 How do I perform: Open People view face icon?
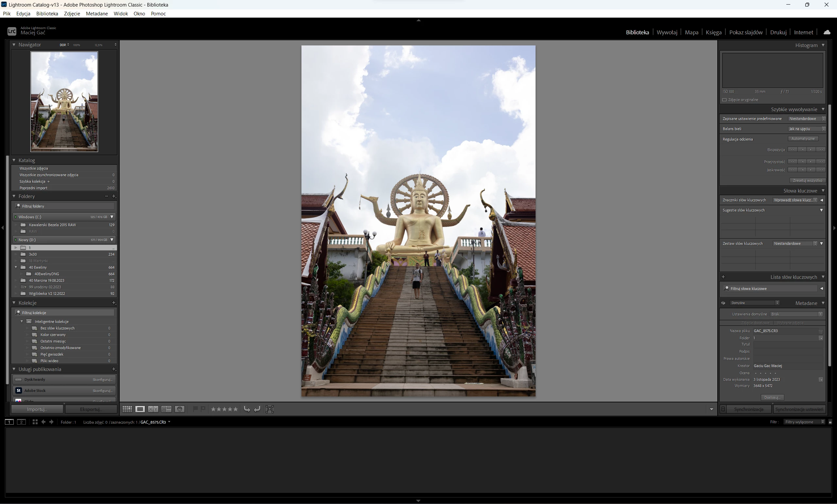coord(180,409)
